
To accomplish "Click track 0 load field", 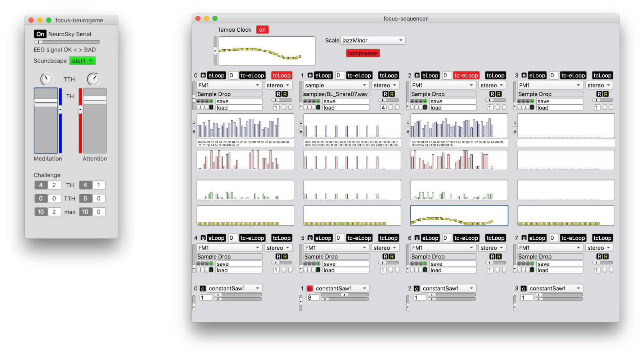I will click(x=239, y=108).
